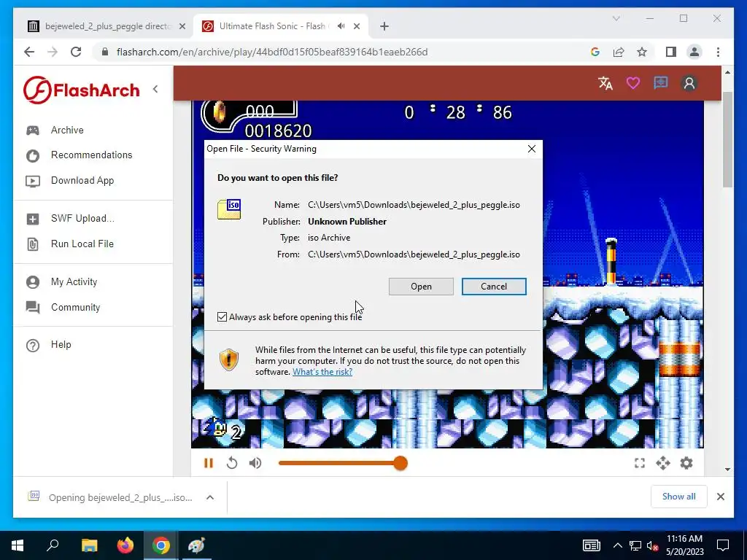Share this page via the share icon
Screen dimensions: 747x560
tap(619, 52)
